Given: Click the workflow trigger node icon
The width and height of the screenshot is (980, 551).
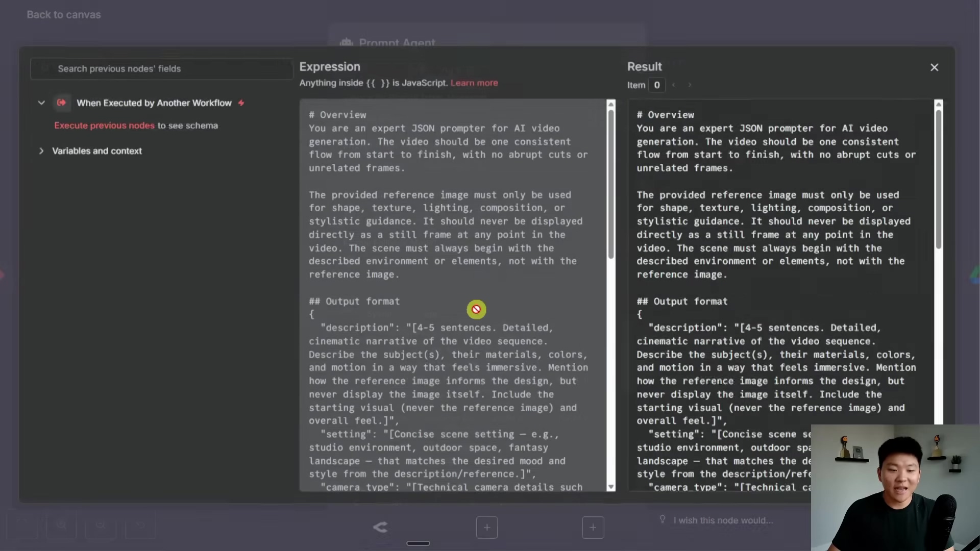Looking at the screenshot, I should (61, 103).
